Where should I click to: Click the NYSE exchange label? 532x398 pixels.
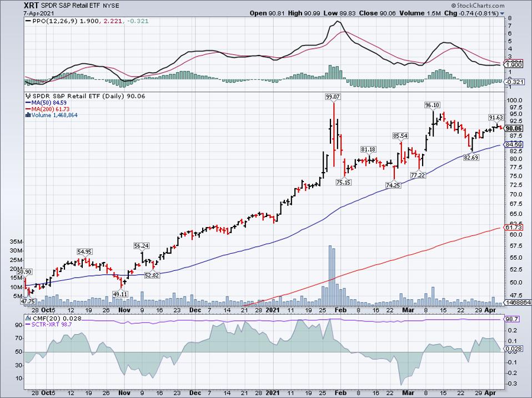[111, 6]
